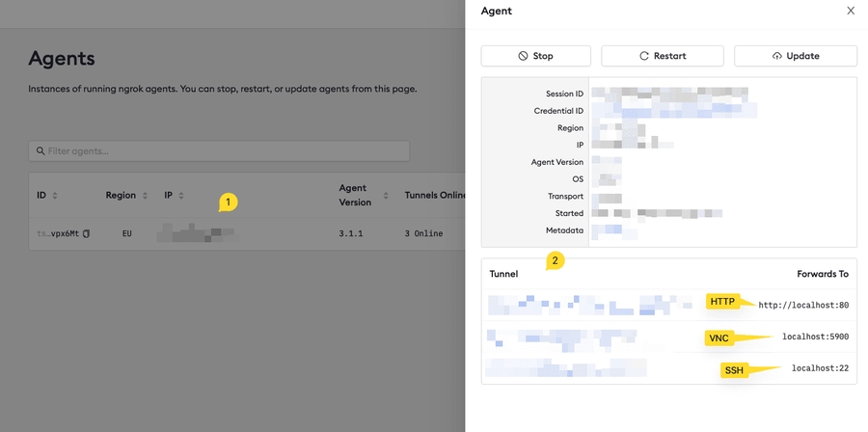Image resolution: width=868 pixels, height=432 pixels.
Task: Click the copy icon beside agent ID
Action: [86, 233]
